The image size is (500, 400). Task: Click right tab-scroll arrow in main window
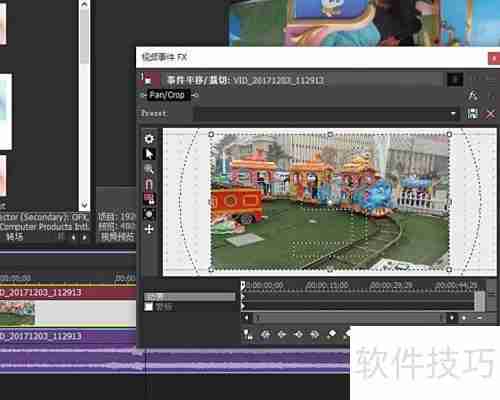(84, 237)
